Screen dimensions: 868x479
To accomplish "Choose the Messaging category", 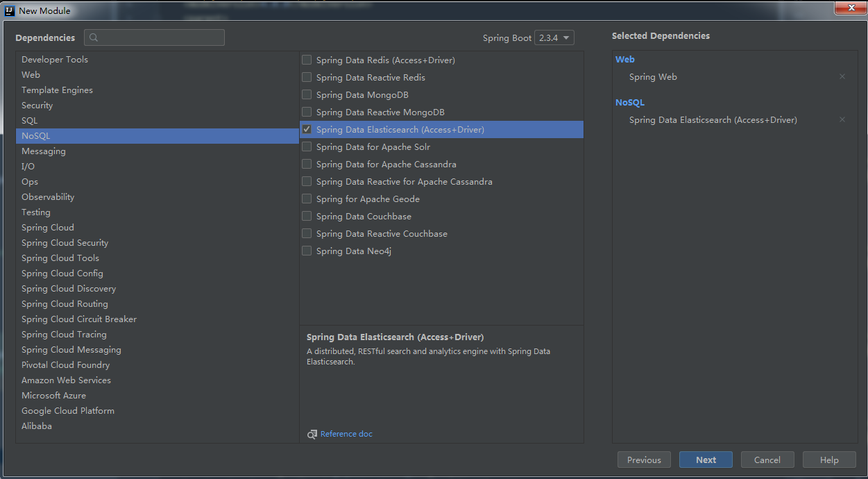I will pyautogui.click(x=157, y=151).
